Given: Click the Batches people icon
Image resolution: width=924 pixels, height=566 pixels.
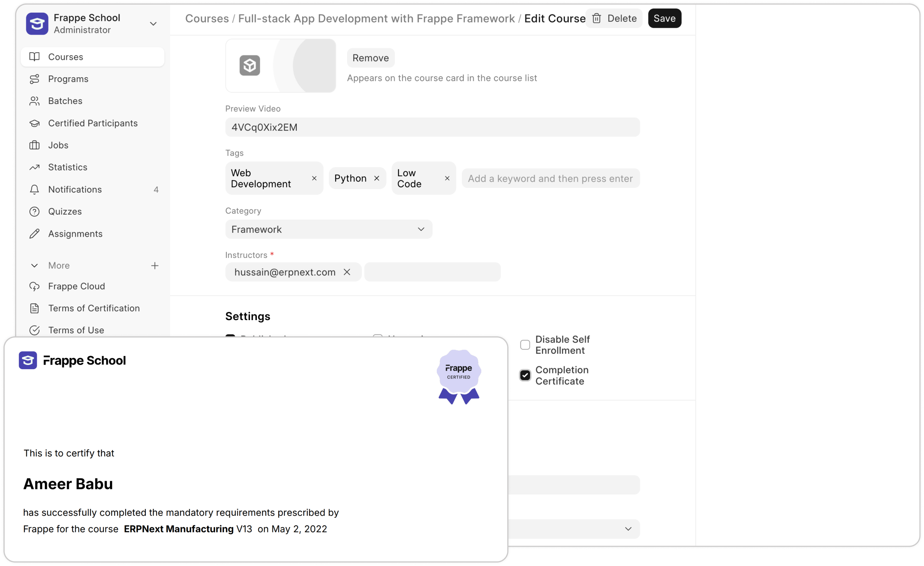Looking at the screenshot, I should click(34, 101).
